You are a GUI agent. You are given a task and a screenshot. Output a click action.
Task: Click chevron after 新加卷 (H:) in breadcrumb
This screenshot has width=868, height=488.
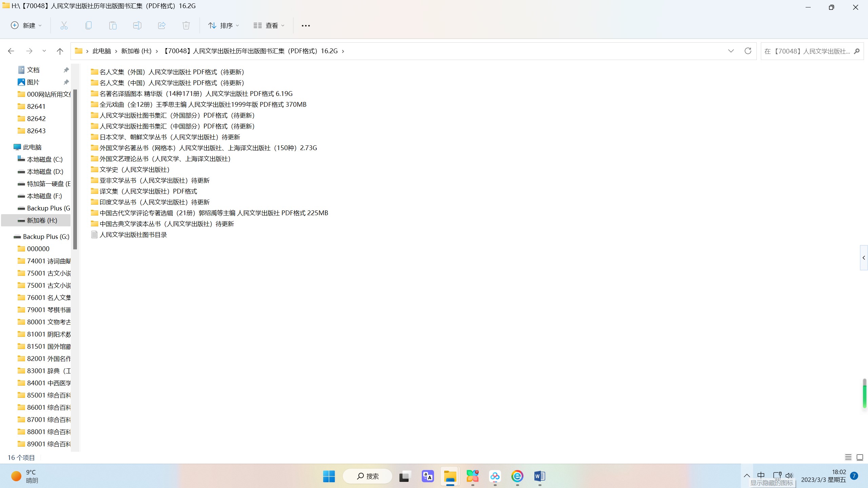click(157, 51)
